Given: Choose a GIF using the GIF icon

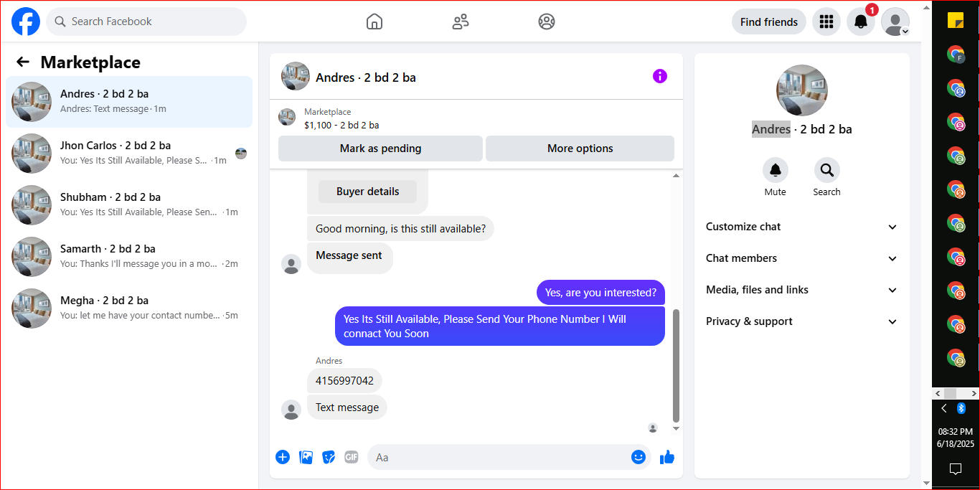Looking at the screenshot, I should pyautogui.click(x=351, y=457).
